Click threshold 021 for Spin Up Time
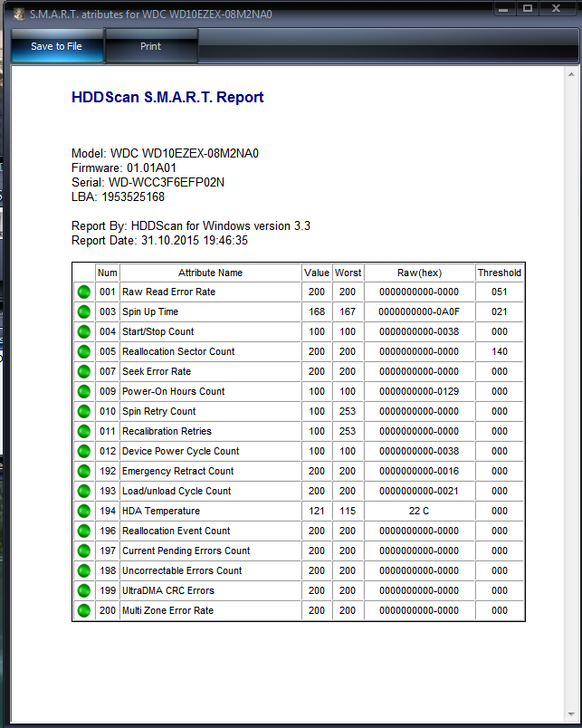This screenshot has height=728, width=582. tap(500, 312)
